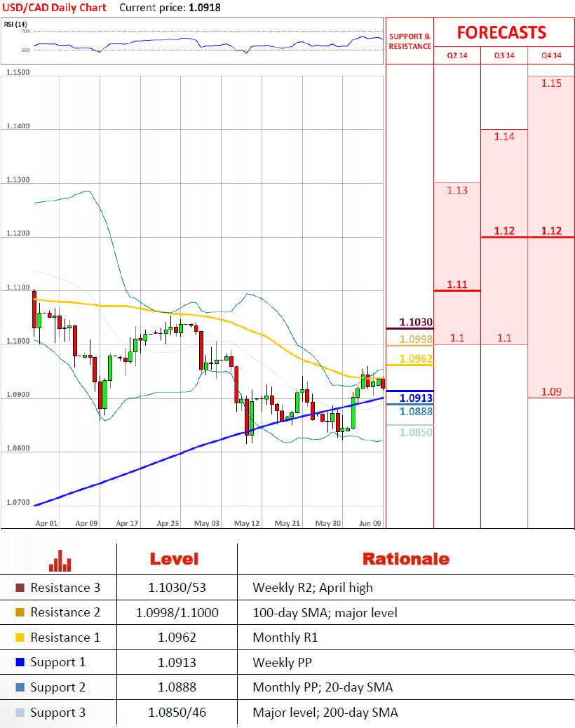Click the 1.0850 support level marker
This screenshot has width=575, height=728.
click(x=416, y=432)
